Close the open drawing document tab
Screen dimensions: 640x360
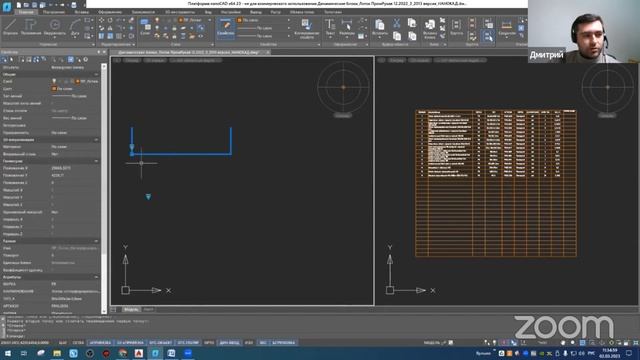pyautogui.click(x=267, y=52)
